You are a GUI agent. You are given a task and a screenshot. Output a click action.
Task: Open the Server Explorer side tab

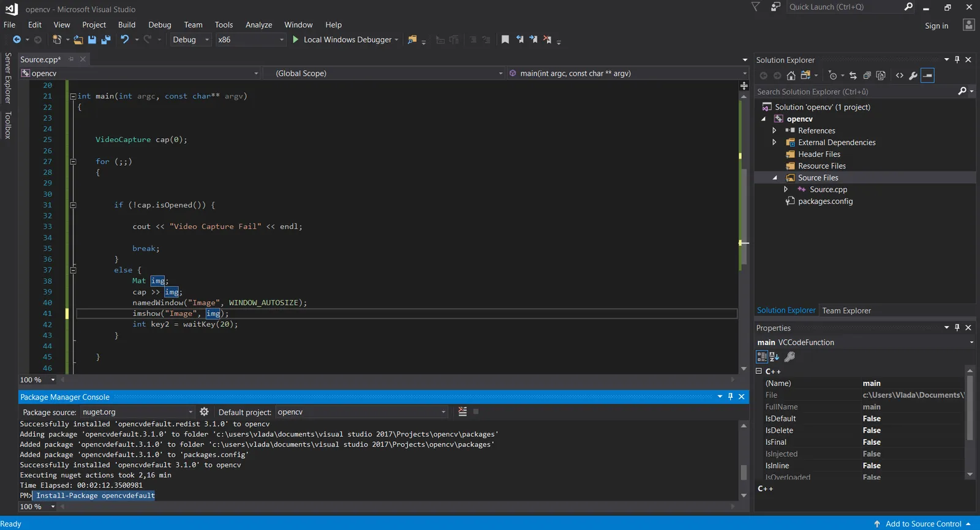click(x=8, y=78)
